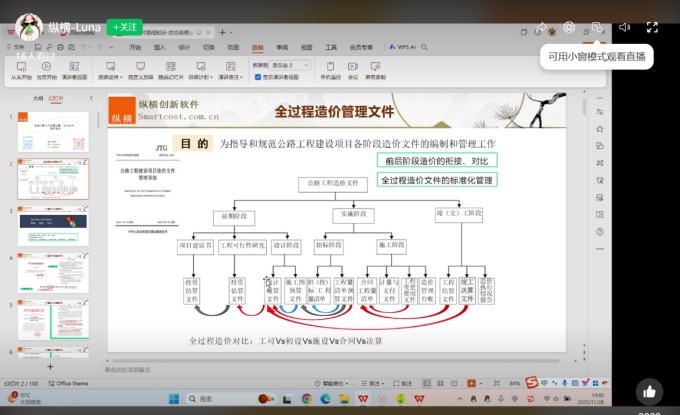Like the stream with thumbs-up icon
The width and height of the screenshot is (680, 415).
pyautogui.click(x=649, y=392)
